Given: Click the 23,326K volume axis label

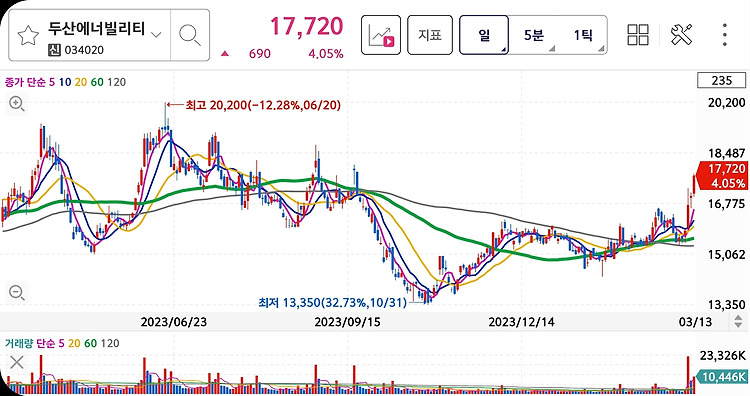Looking at the screenshot, I should 723,355.
